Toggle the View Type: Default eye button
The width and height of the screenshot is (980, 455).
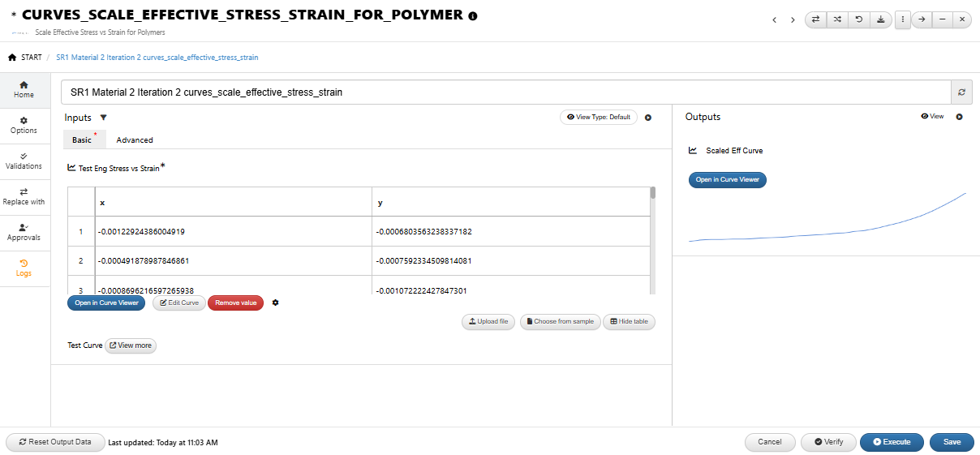point(599,117)
